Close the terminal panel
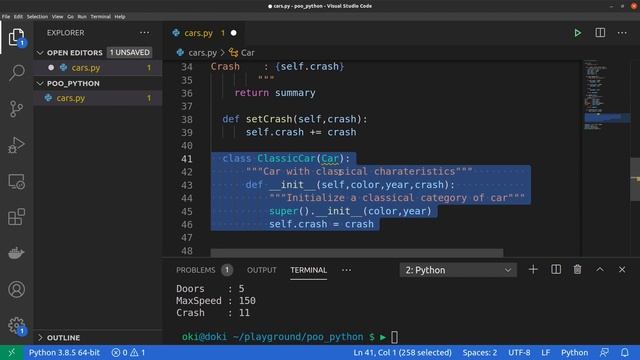This screenshot has width=640, height=360. (x=622, y=269)
